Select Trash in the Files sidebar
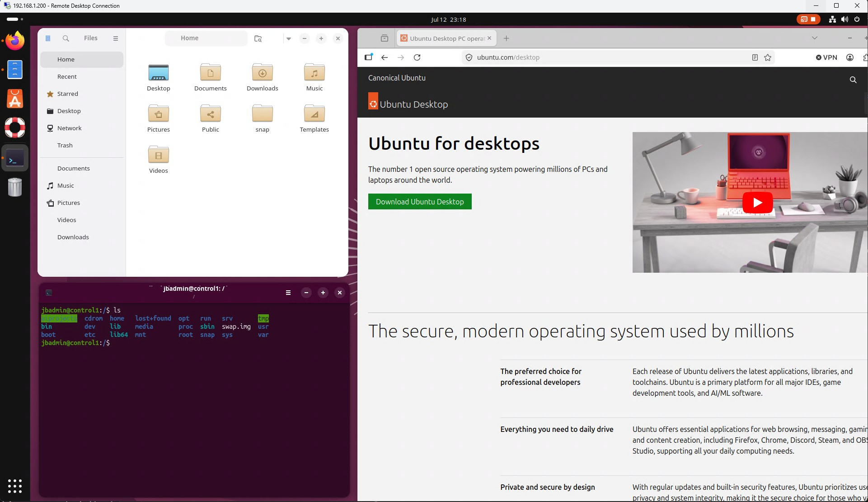The height and width of the screenshot is (502, 868). [x=82, y=146]
